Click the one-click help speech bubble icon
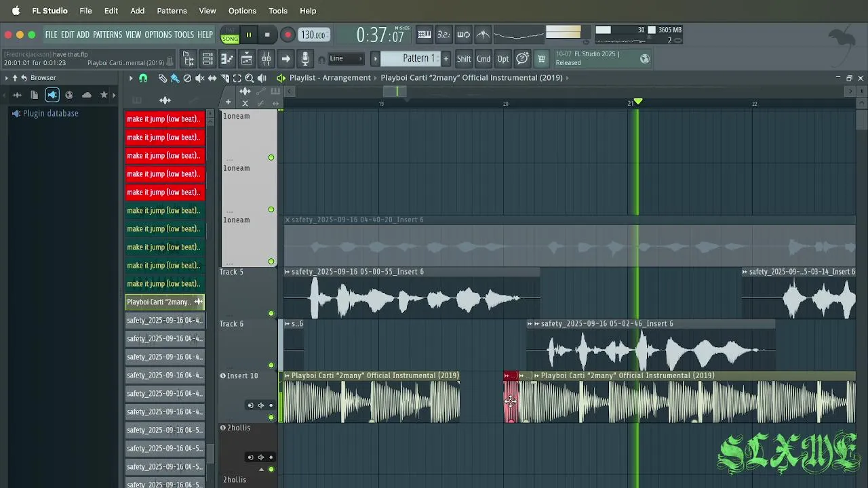Screen dimensions: 868x488 point(522,59)
